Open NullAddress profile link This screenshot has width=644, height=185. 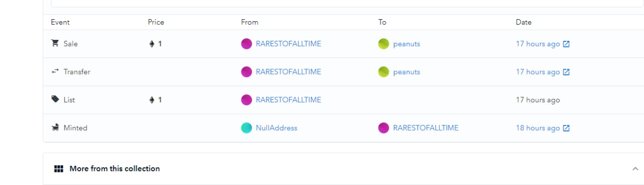pyautogui.click(x=276, y=128)
